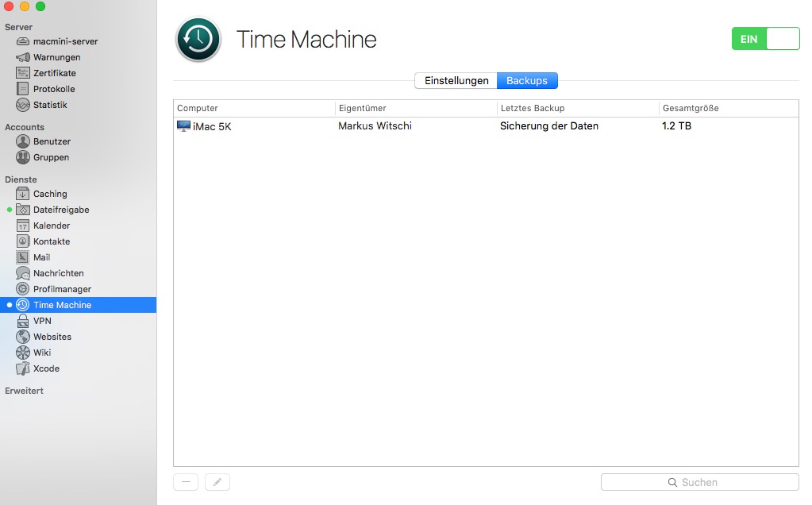Open macmini-server label in sidebar
This screenshot has height=505, width=812.
(x=65, y=41)
